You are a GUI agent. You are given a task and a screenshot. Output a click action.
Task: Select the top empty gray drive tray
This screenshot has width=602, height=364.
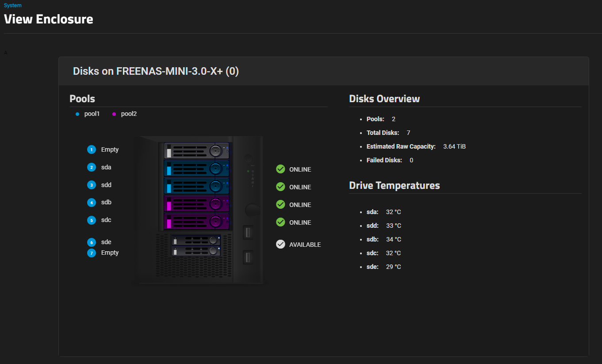(196, 151)
